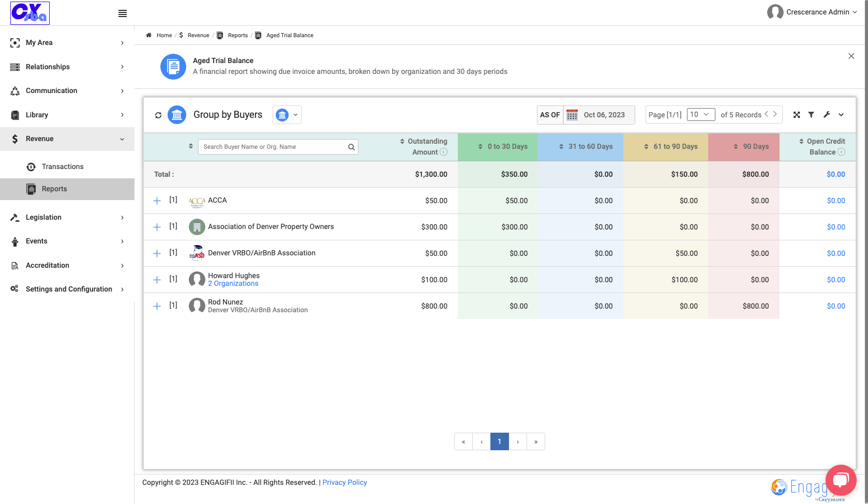Open the AS OF calendar icon

point(572,115)
